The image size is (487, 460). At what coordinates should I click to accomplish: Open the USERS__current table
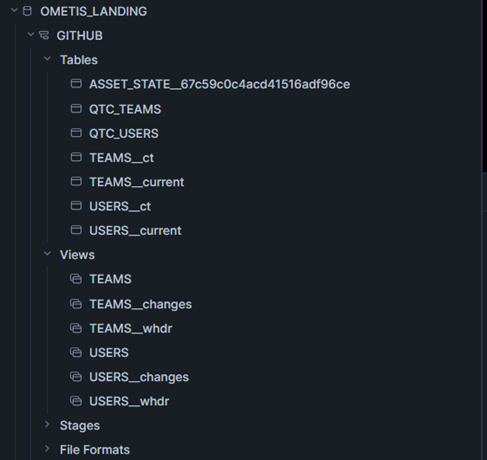tap(135, 231)
